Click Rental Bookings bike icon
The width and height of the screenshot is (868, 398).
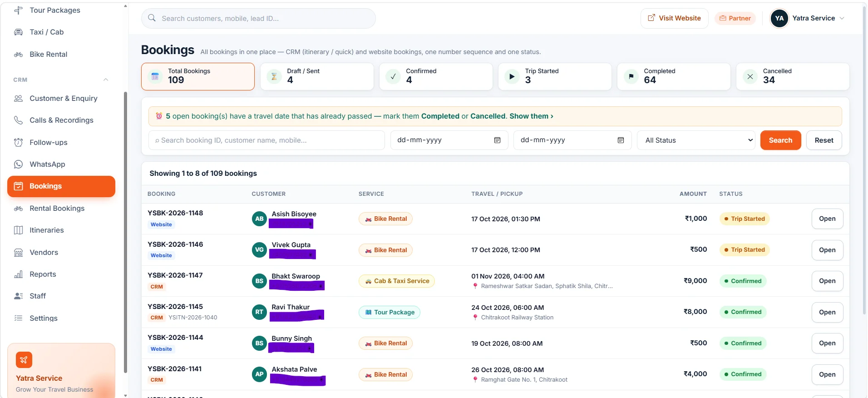pyautogui.click(x=18, y=208)
